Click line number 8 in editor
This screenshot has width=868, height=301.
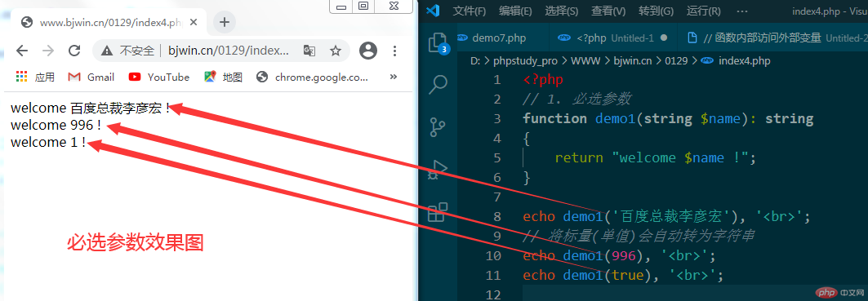(x=496, y=217)
